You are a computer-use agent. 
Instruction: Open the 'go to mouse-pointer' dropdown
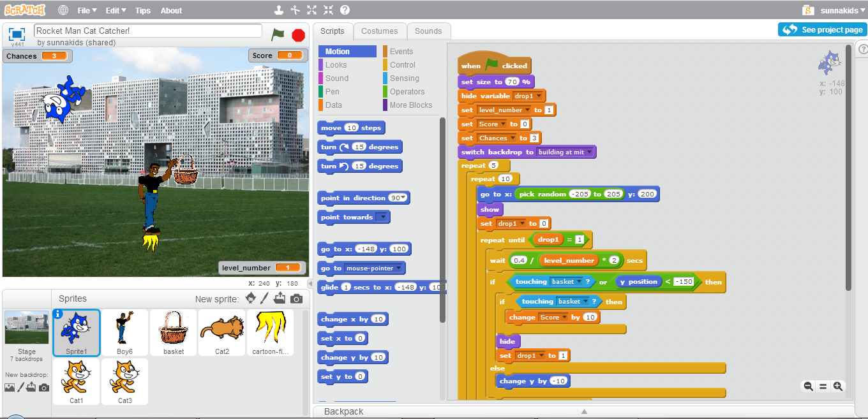point(399,268)
